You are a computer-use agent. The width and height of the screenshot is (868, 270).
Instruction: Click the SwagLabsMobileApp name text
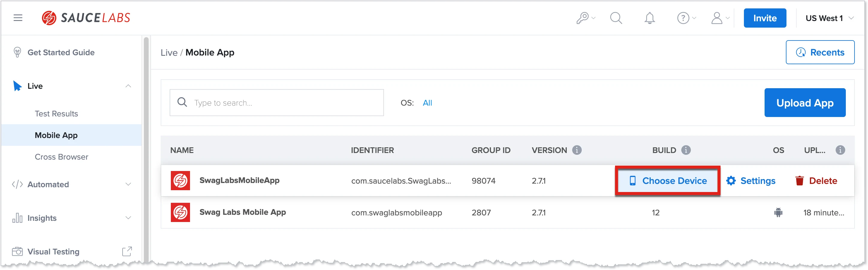coord(239,181)
